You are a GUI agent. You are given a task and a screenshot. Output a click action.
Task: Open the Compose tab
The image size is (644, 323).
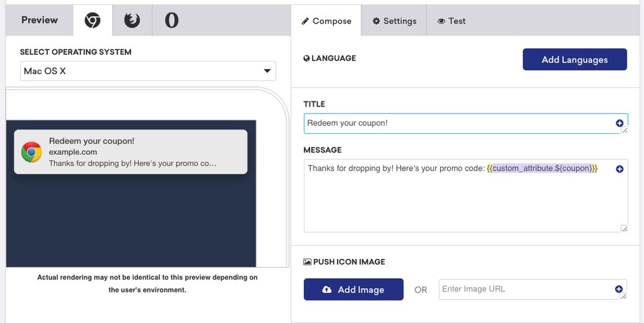(326, 21)
